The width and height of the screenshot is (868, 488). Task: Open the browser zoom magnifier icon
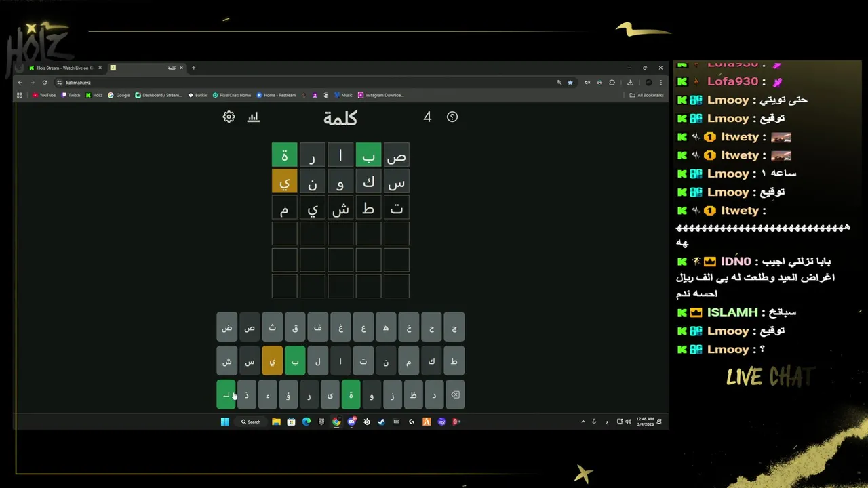(x=559, y=82)
